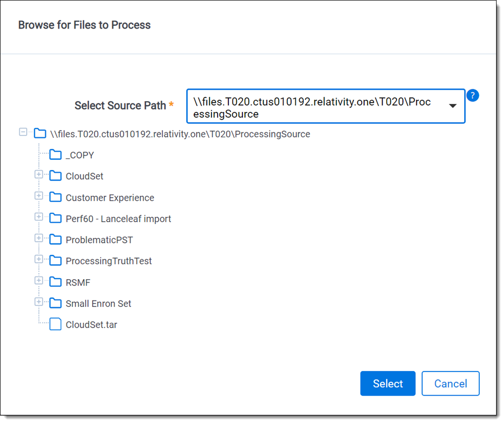Click the blue help question mark icon
Screen dimensions: 504x423
pyautogui.click(x=472, y=96)
